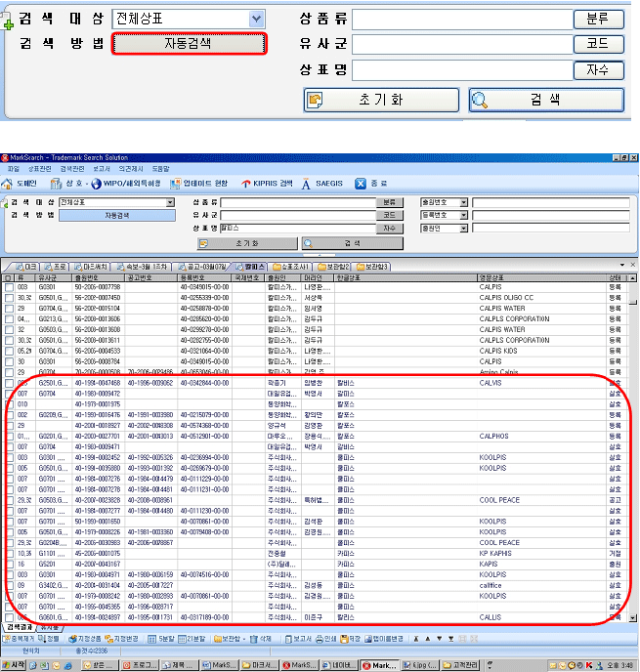
Task: Check the calfice row checkbox
Action: tap(9, 585)
